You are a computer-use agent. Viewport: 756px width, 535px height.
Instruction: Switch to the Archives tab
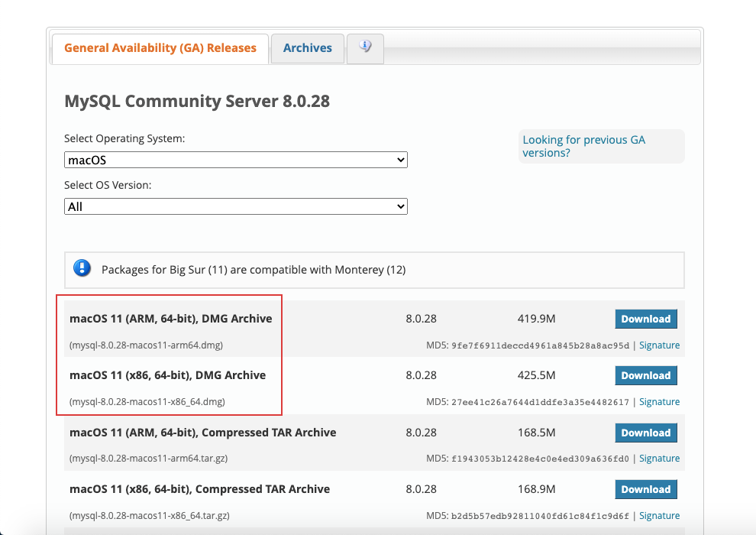pyautogui.click(x=307, y=48)
